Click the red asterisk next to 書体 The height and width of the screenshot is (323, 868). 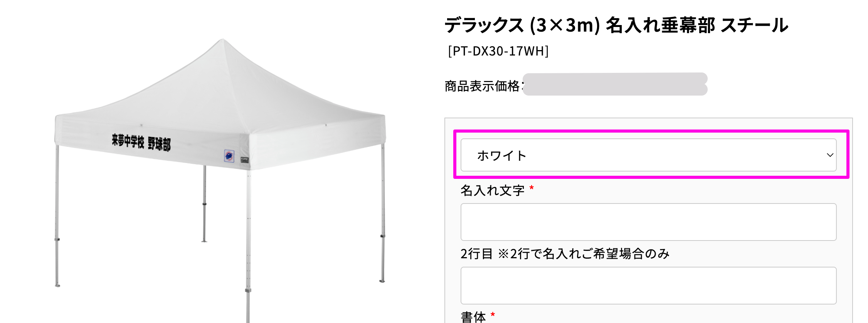(x=493, y=315)
